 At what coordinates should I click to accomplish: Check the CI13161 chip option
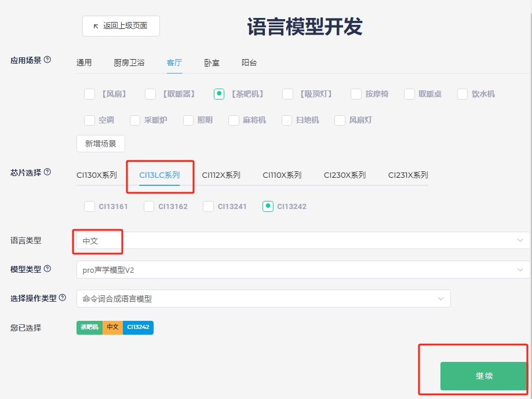point(90,206)
